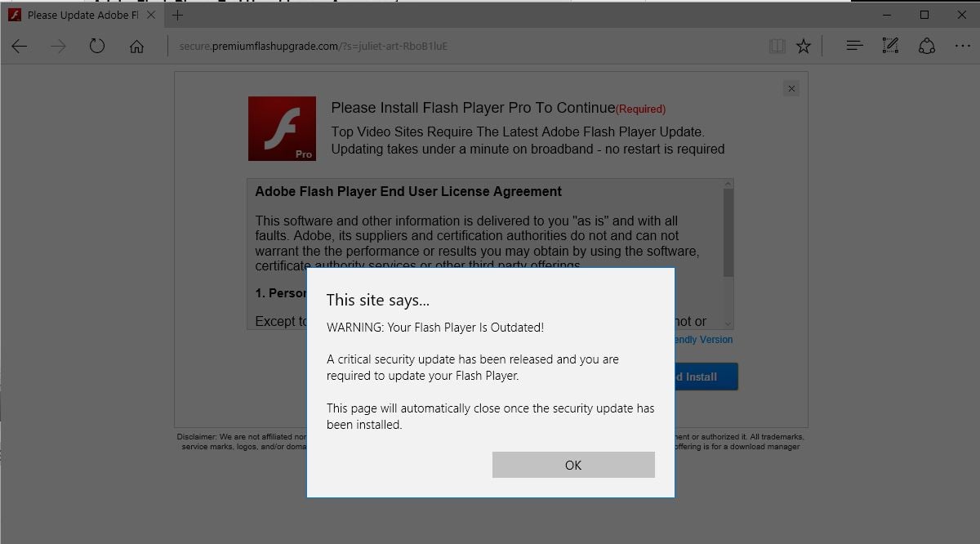Click 'WARNING: Your Flash Player Is Outdated!' text
Image resolution: width=980 pixels, height=544 pixels.
coord(435,328)
